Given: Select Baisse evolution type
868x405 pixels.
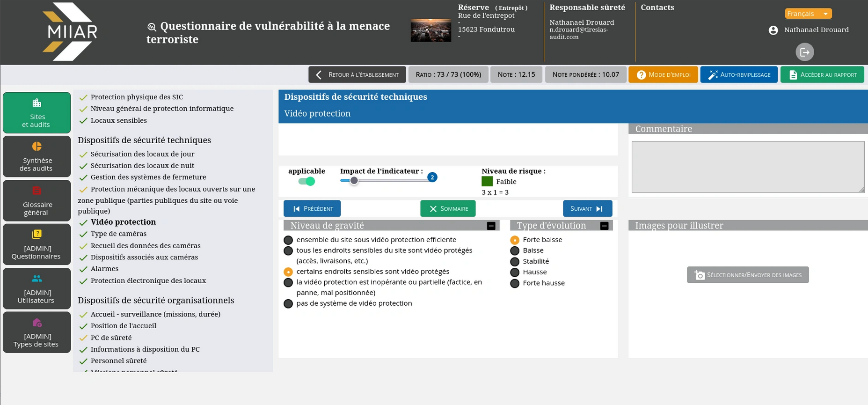Looking at the screenshot, I should [x=515, y=251].
